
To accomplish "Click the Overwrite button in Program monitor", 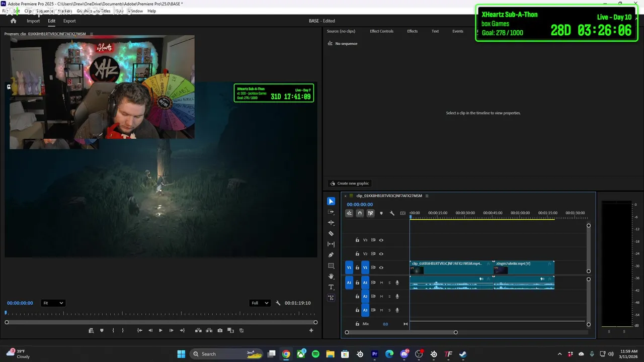I will [209, 330].
